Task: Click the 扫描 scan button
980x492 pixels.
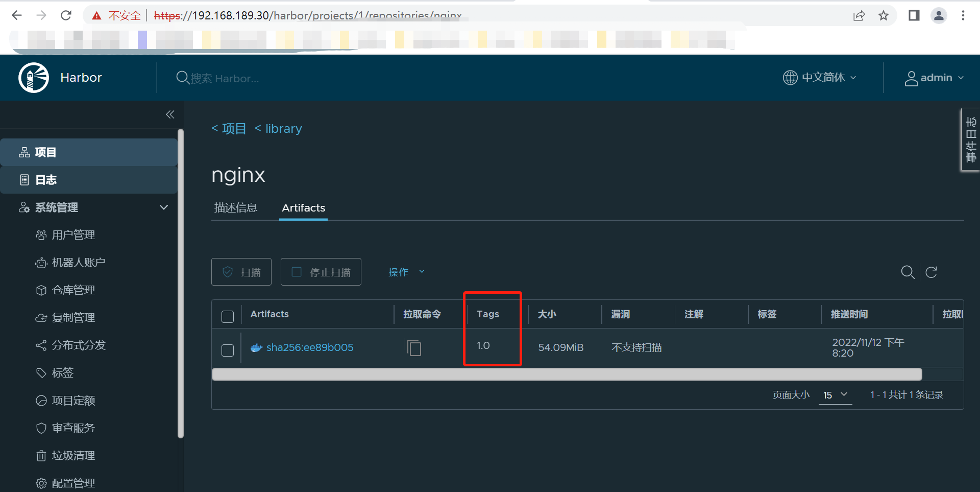Action: 241,272
